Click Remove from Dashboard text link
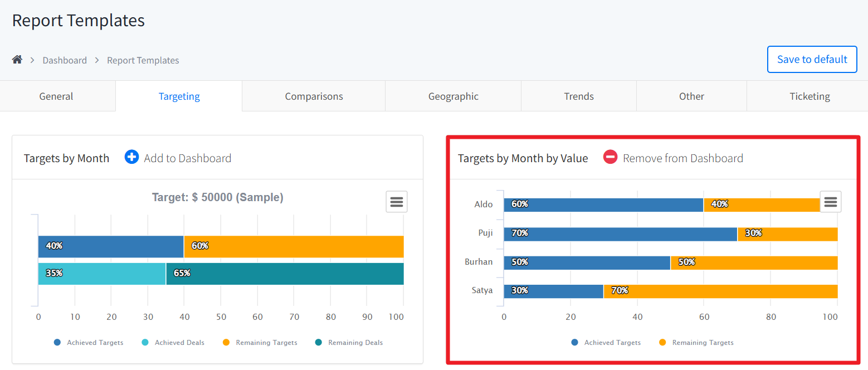The width and height of the screenshot is (868, 370). 683,158
